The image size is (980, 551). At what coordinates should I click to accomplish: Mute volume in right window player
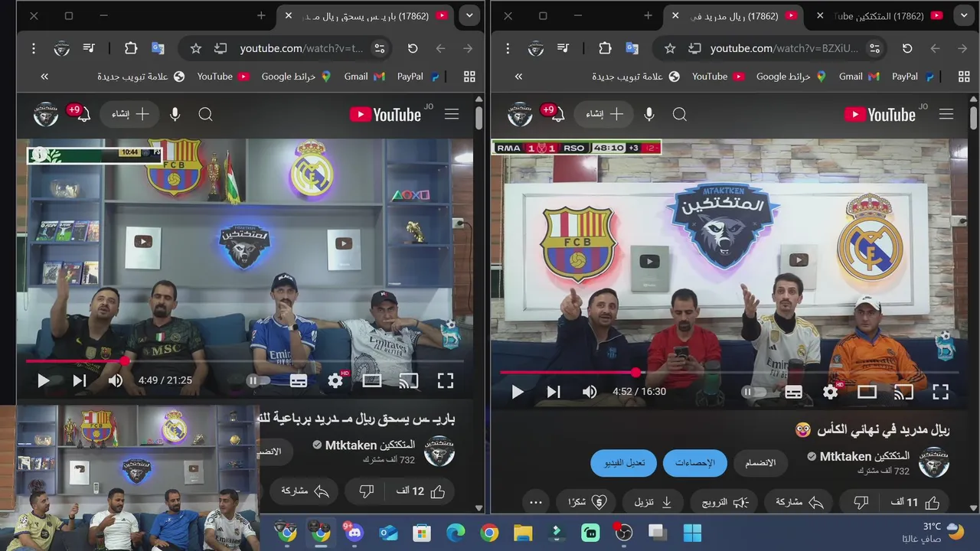(x=590, y=392)
